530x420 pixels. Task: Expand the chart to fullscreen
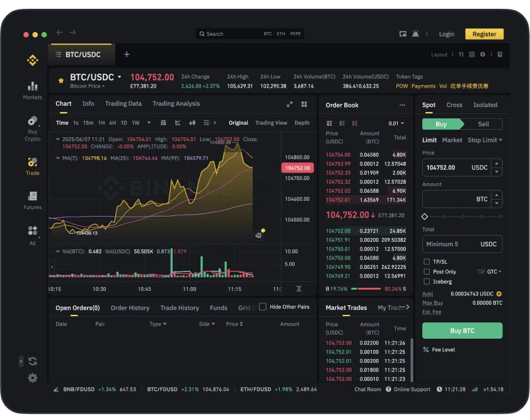pos(290,105)
